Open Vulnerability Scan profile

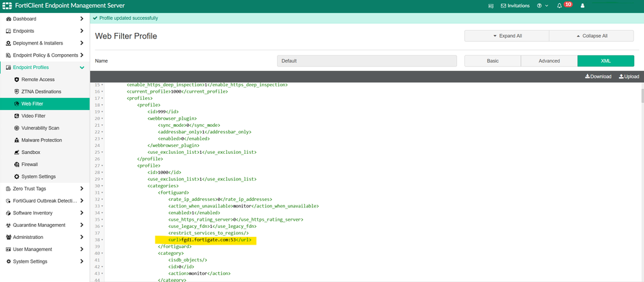40,128
